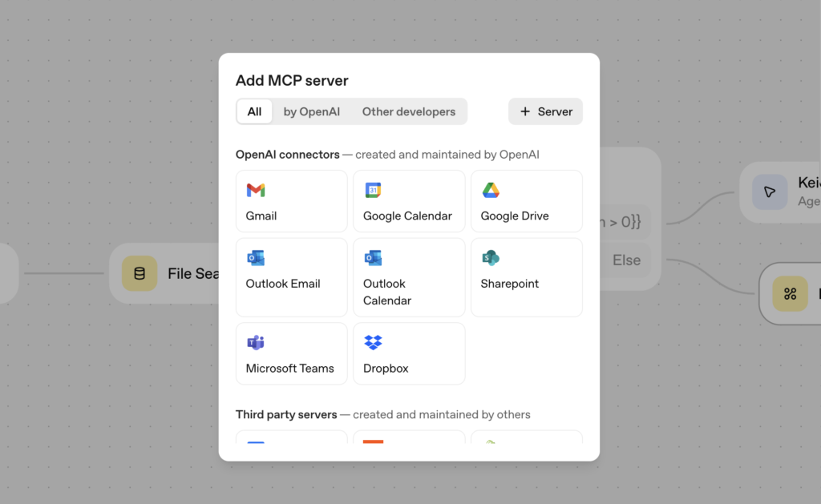Click the Outlook Calendar icon
821x504 pixels.
373,258
